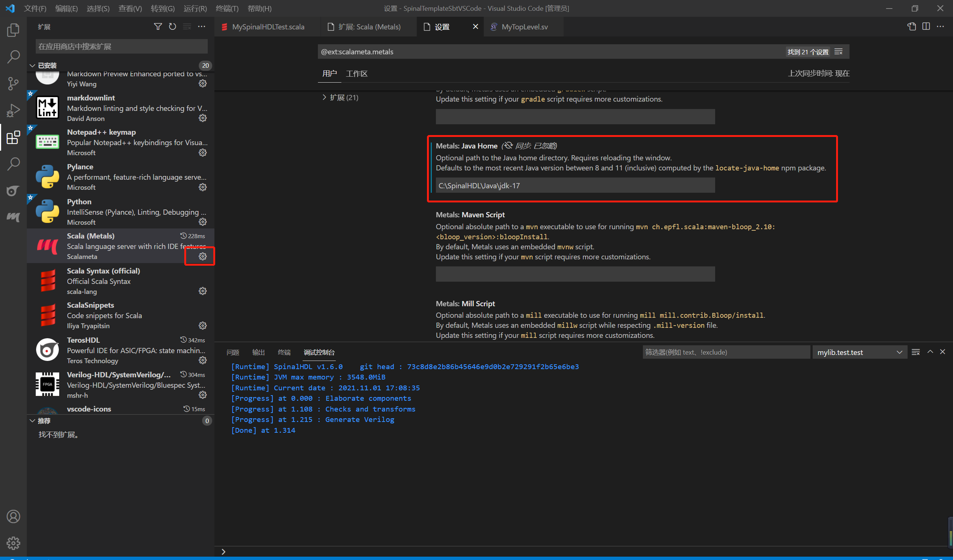The height and width of the screenshot is (560, 953).
Task: Select the Workspace settings tab
Action: point(357,73)
